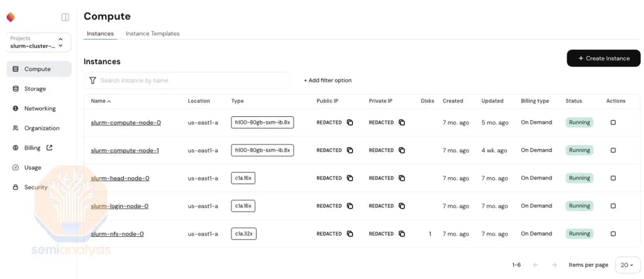The height and width of the screenshot is (279, 644).
Task: Toggle actions checkbox for slurm-login-node-0
Action: click(x=613, y=206)
